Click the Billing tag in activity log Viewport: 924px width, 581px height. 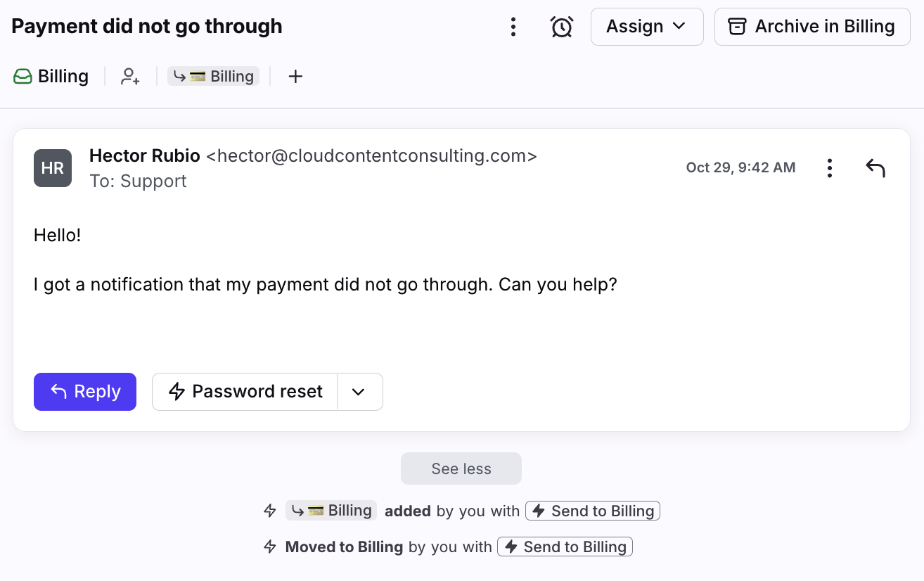click(x=331, y=511)
